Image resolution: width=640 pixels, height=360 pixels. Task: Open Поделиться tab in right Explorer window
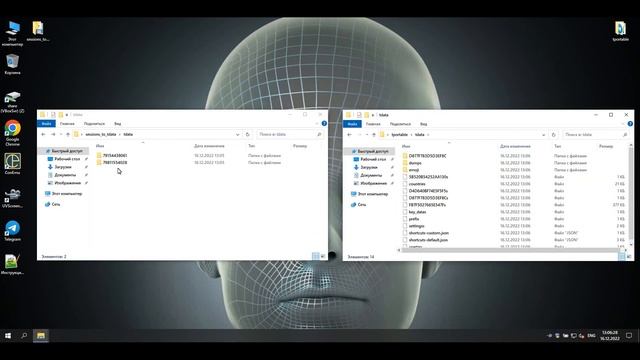tap(400, 124)
